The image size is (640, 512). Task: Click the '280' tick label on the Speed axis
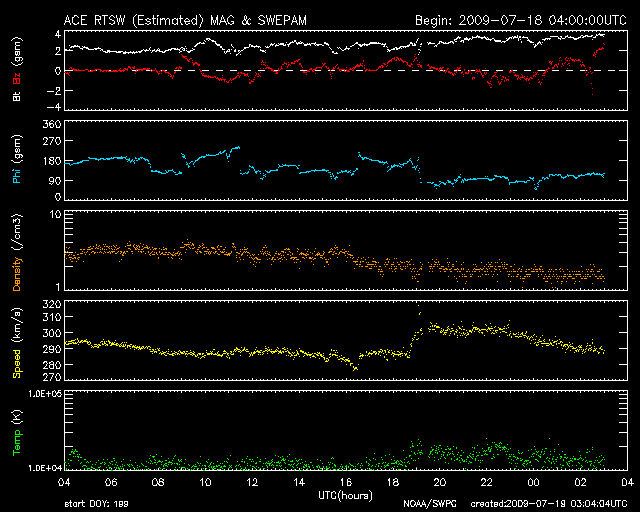52,365
